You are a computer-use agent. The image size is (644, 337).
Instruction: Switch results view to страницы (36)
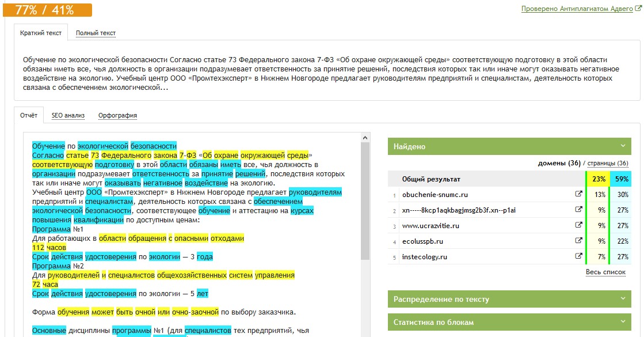click(607, 164)
